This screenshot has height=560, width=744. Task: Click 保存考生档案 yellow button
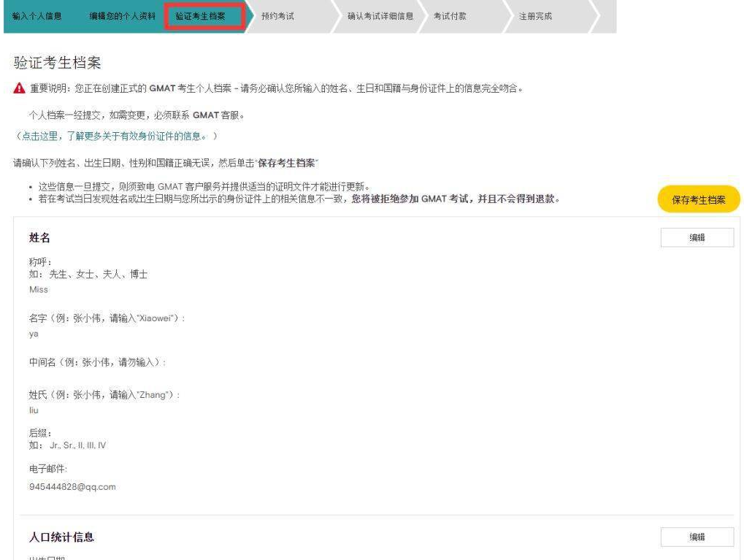[x=699, y=199]
